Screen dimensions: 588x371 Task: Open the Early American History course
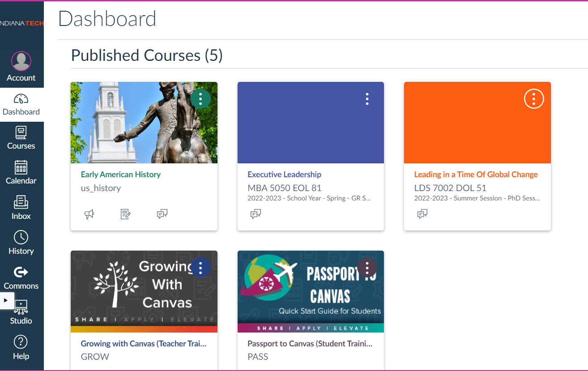point(121,174)
